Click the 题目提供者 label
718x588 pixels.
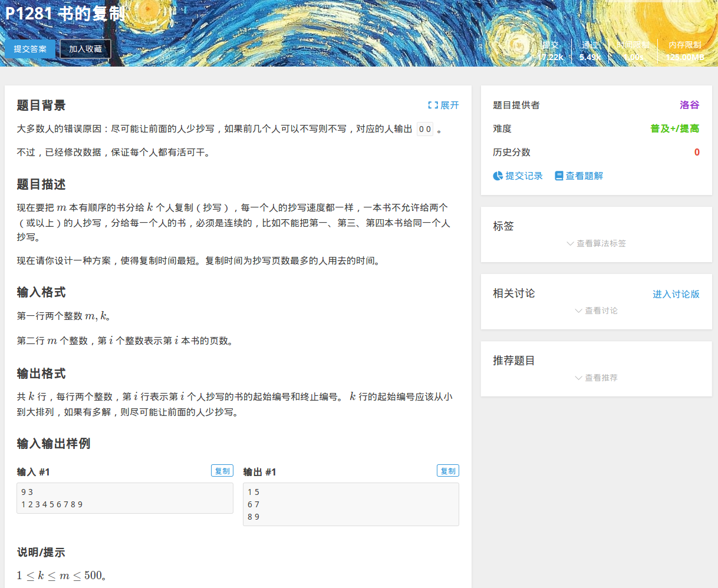(516, 105)
